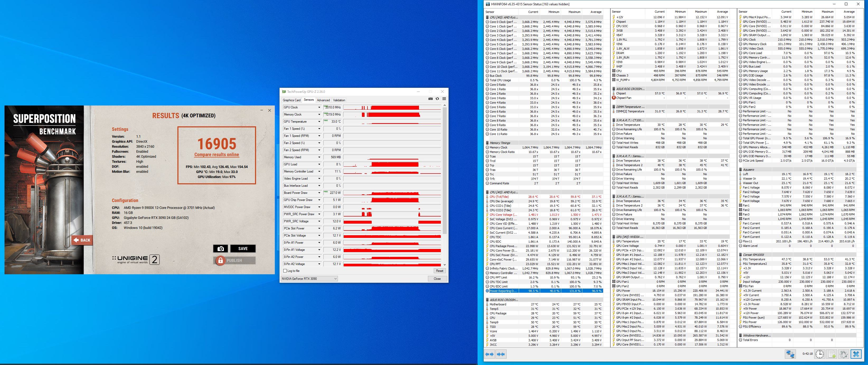Image resolution: width=868 pixels, height=365 pixels.
Task: Click the first Average column header in HWiNFO
Action: pyautogui.click(x=592, y=12)
